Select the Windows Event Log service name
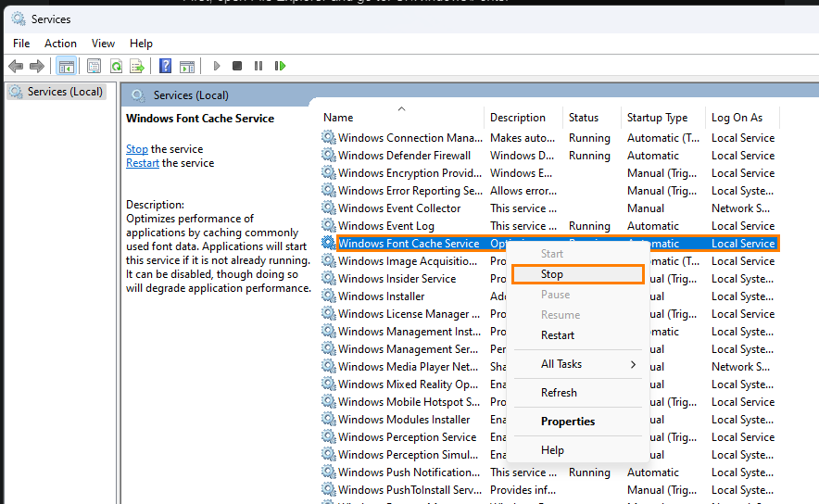 (386, 226)
